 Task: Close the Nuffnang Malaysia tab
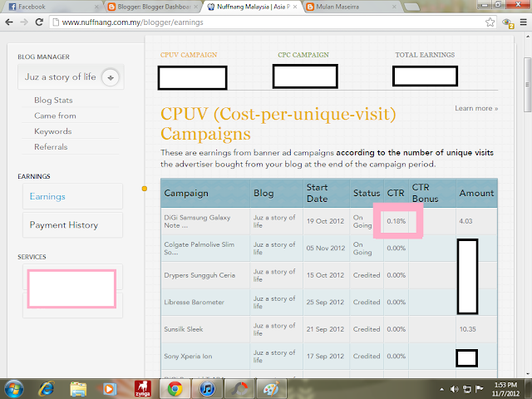(x=295, y=7)
